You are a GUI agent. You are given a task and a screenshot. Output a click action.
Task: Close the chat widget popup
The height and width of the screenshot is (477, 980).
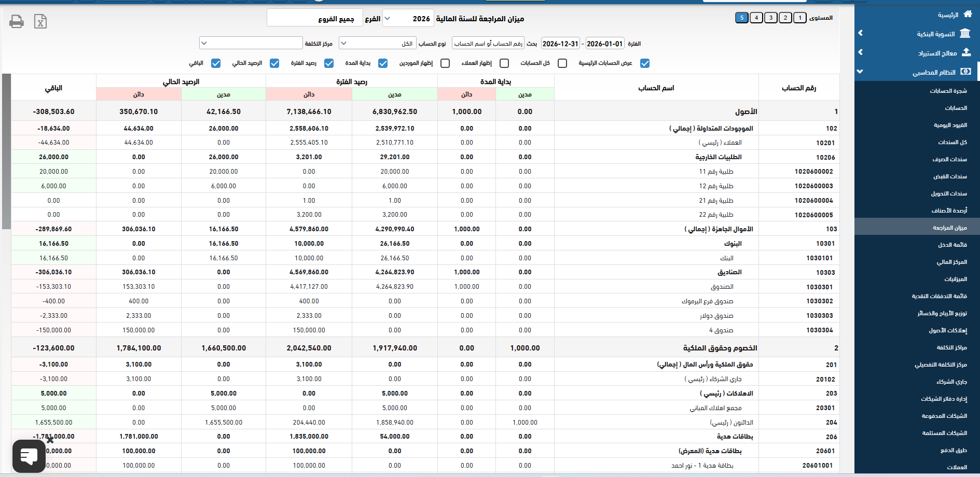coord(50,440)
